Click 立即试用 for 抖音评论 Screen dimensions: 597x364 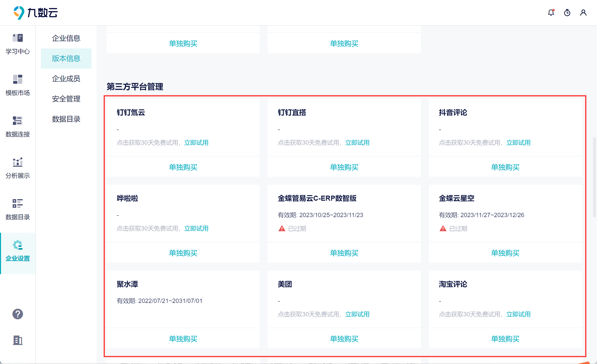point(518,143)
